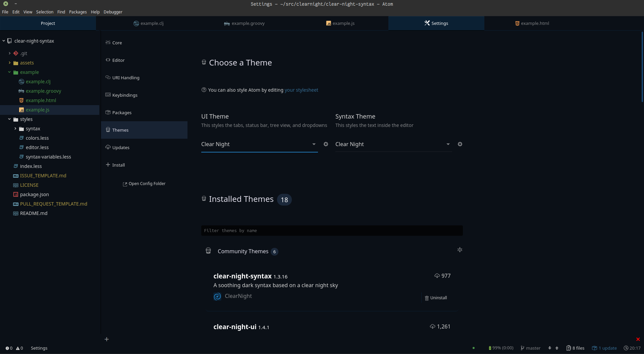
Task: Click help icon beside stylesheet hint
Action: point(204,90)
